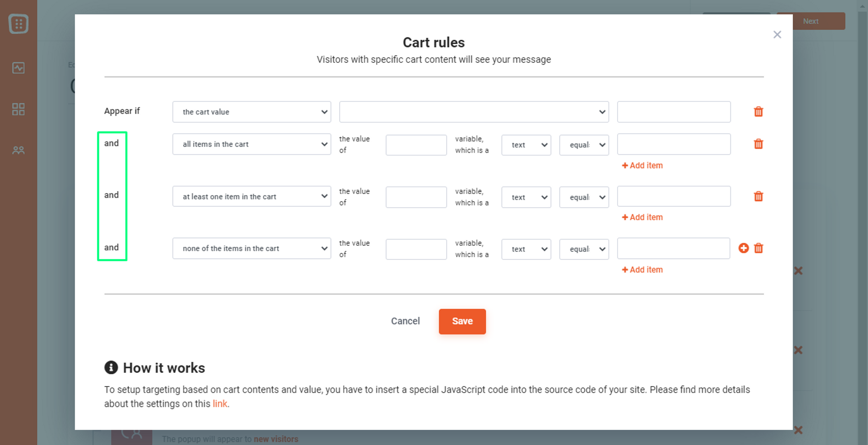Add a new condition using the orange plus icon
This screenshot has height=445, width=868.
[744, 248]
